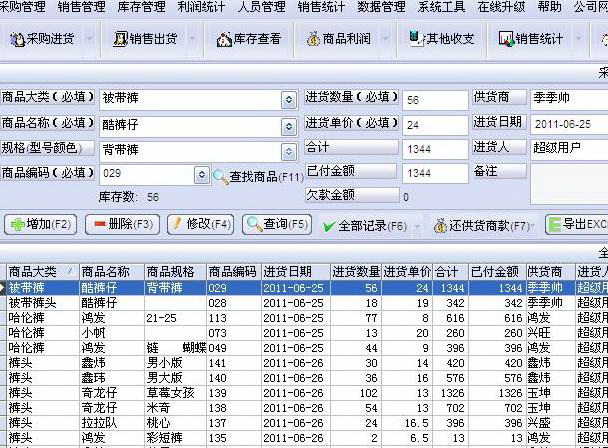Click 还供货商款 repay supplier button
Screen dimensions: 608x448
pos(482,225)
